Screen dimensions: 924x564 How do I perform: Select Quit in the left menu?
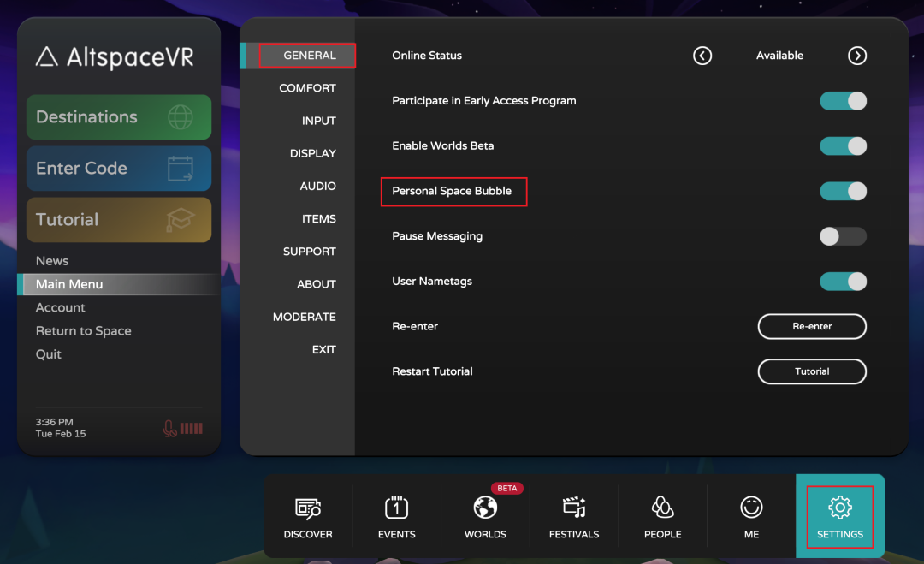point(48,354)
